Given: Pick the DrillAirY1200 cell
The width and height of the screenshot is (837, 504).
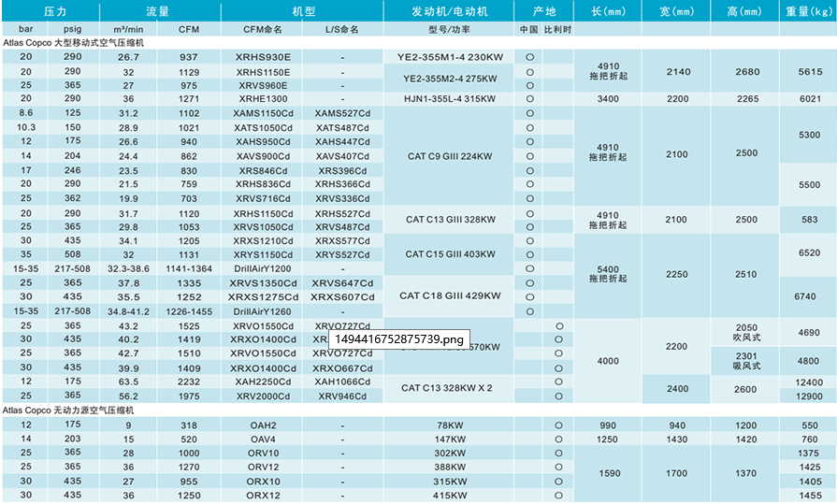Looking at the screenshot, I should 263,268.
